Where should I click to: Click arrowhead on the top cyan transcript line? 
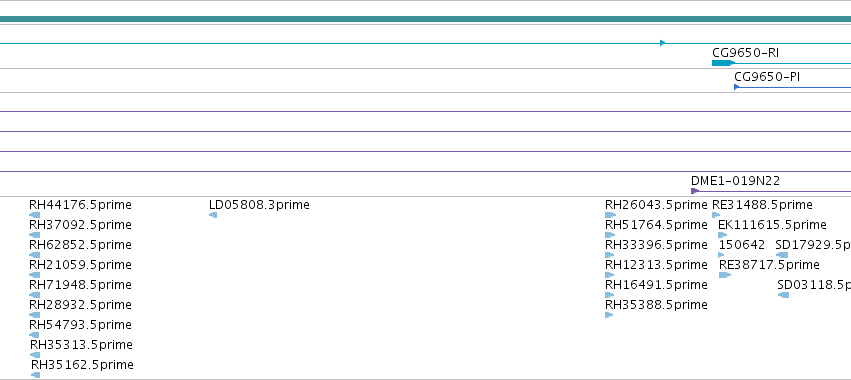tap(663, 43)
